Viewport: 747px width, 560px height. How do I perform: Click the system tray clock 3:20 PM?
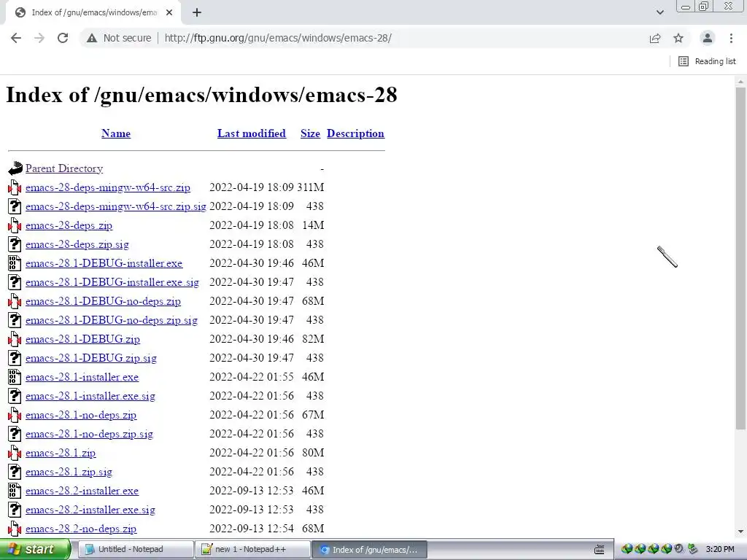coord(720,549)
